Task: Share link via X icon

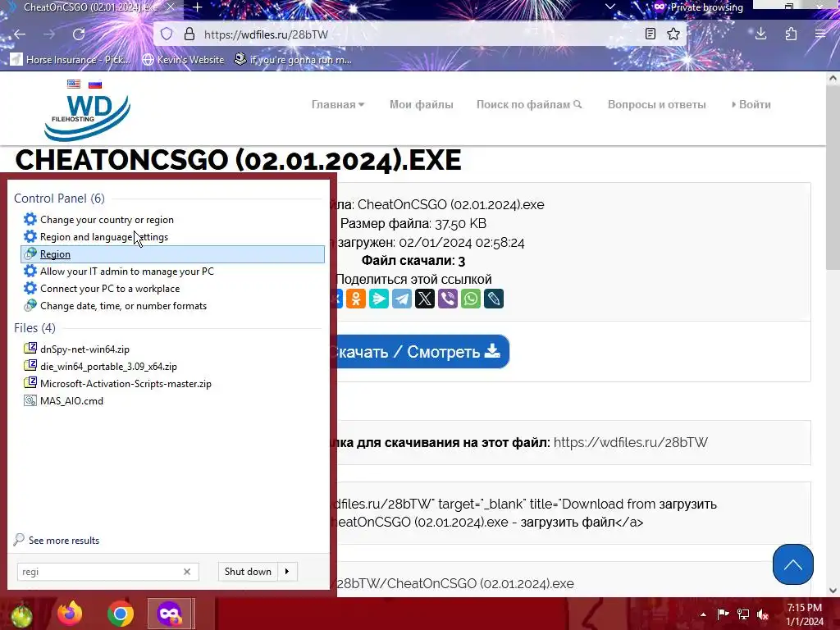Action: pyautogui.click(x=425, y=299)
